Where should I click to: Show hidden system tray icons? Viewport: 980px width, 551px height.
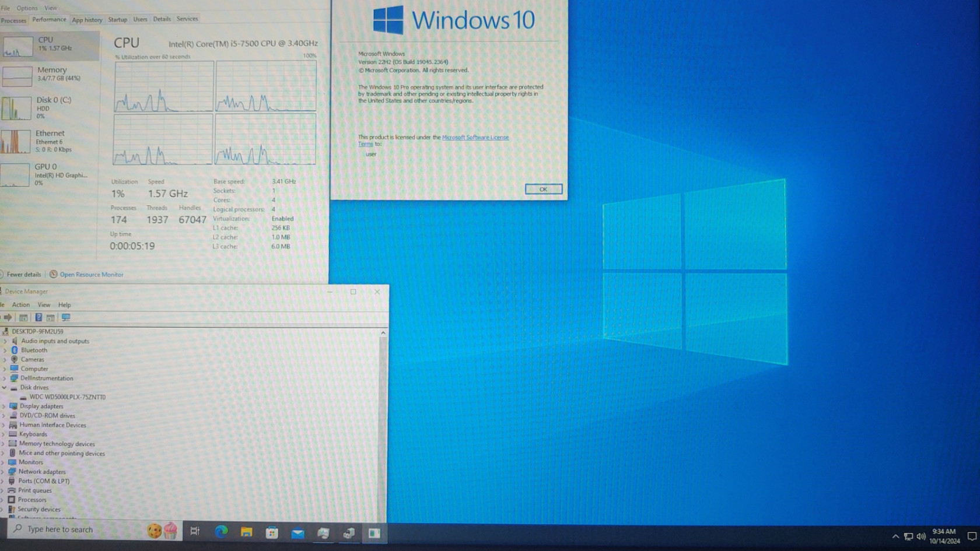pos(895,536)
